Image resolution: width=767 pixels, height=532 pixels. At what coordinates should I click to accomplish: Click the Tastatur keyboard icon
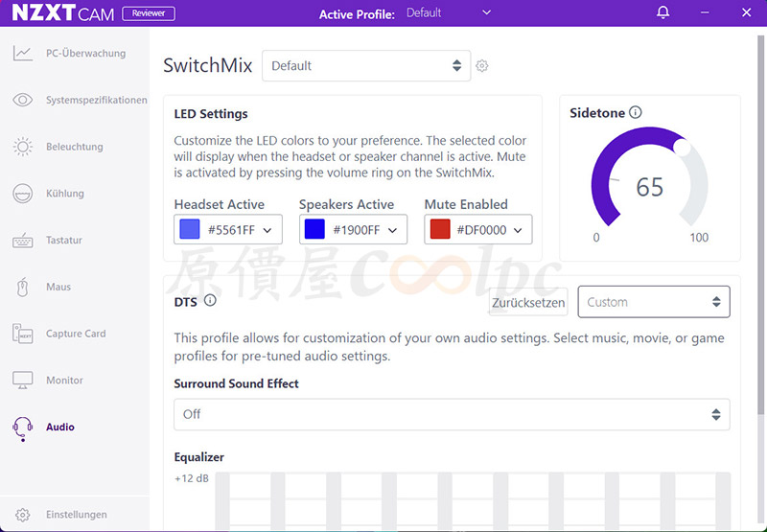click(22, 240)
